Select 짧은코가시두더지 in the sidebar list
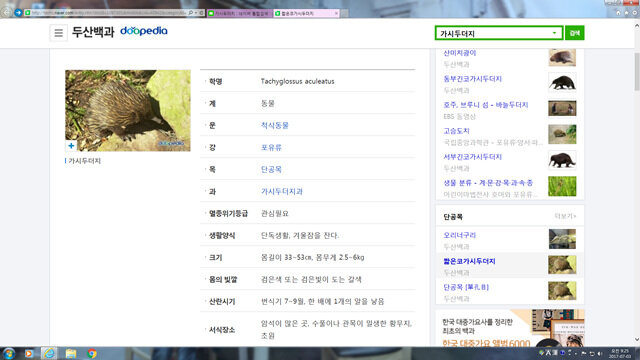Screen dimensions: 640x360 point(469,261)
